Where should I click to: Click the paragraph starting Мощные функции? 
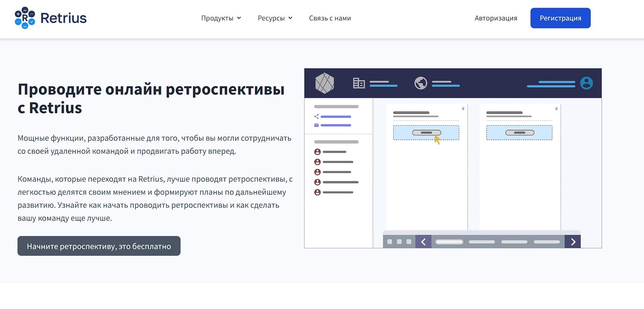(x=154, y=144)
